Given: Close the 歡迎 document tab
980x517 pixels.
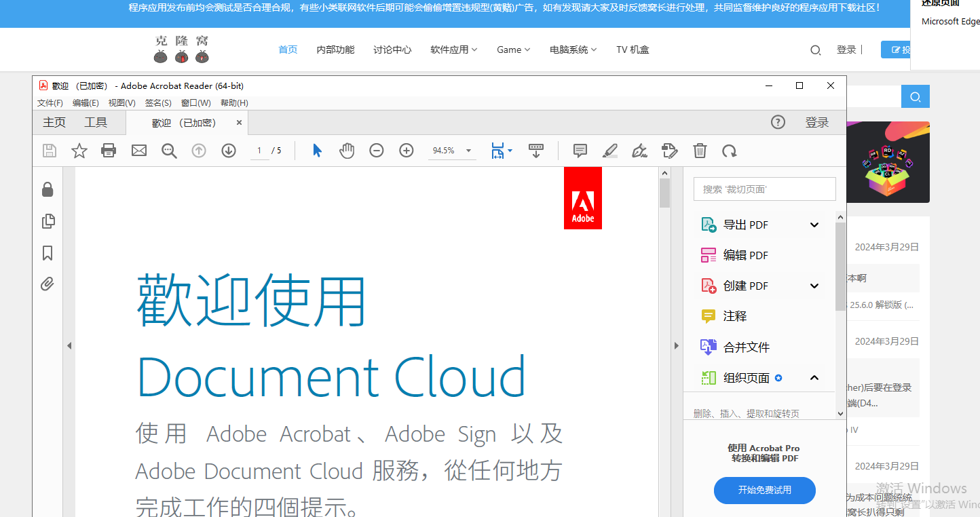Looking at the screenshot, I should coord(239,123).
